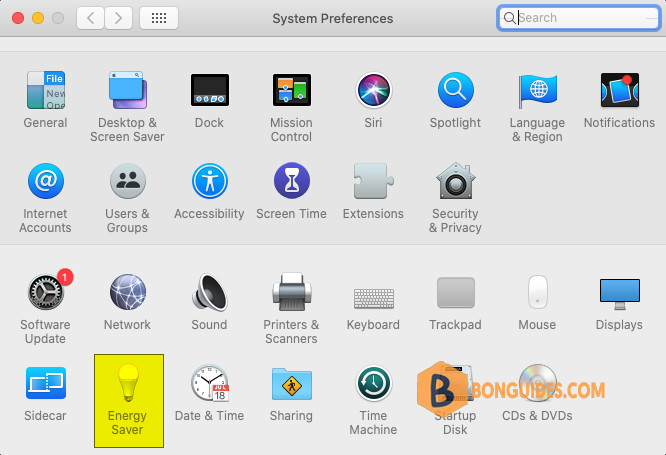Open the Sidecar preferences icon

click(x=46, y=383)
